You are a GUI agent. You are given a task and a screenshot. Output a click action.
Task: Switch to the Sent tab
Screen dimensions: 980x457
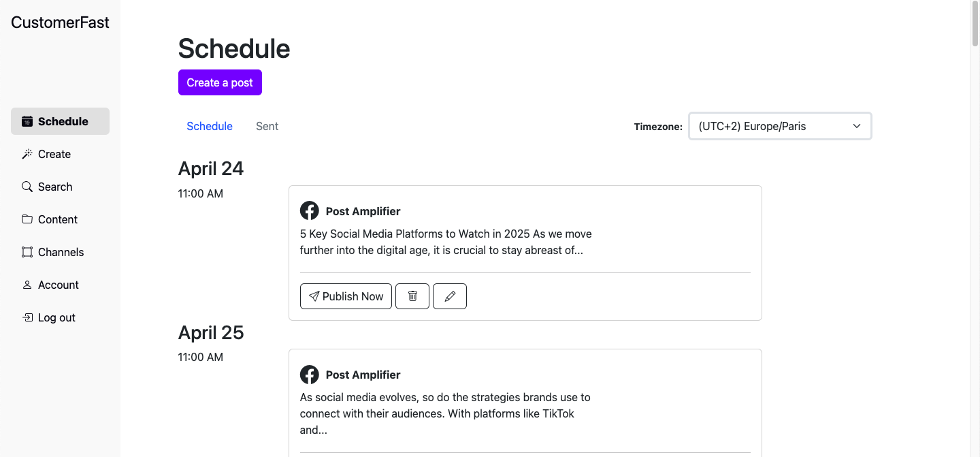(x=267, y=126)
